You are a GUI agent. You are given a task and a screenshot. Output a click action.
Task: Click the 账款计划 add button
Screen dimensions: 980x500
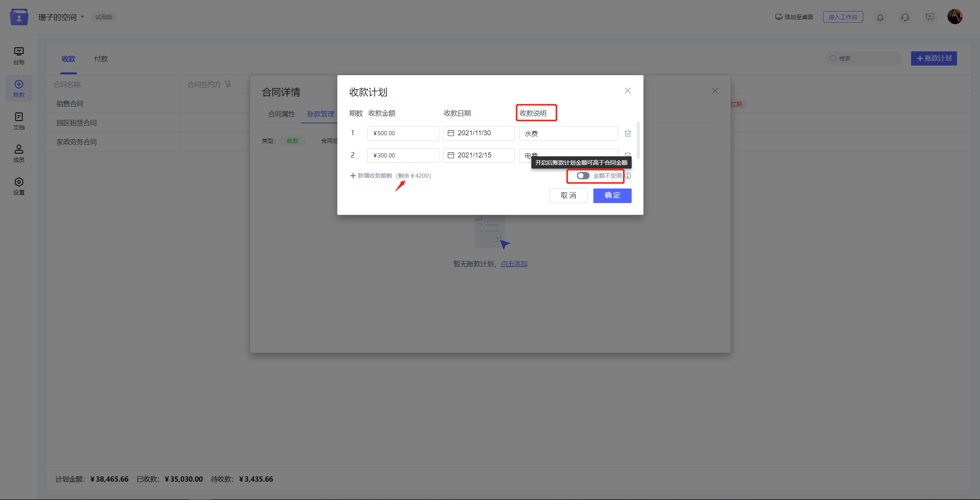(934, 58)
